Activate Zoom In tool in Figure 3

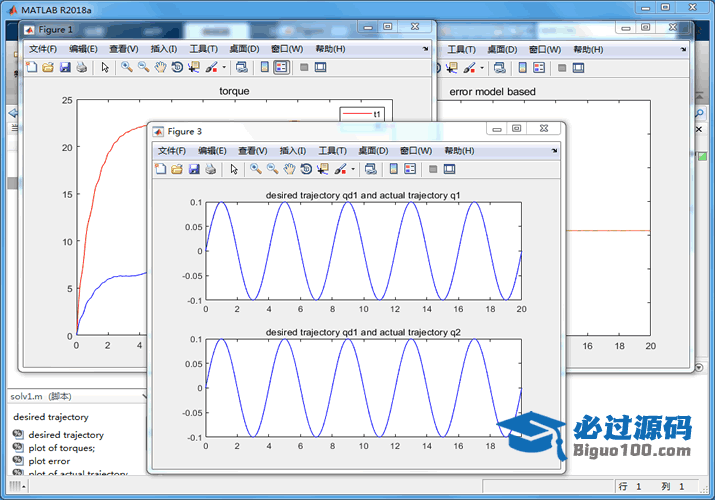click(x=256, y=169)
